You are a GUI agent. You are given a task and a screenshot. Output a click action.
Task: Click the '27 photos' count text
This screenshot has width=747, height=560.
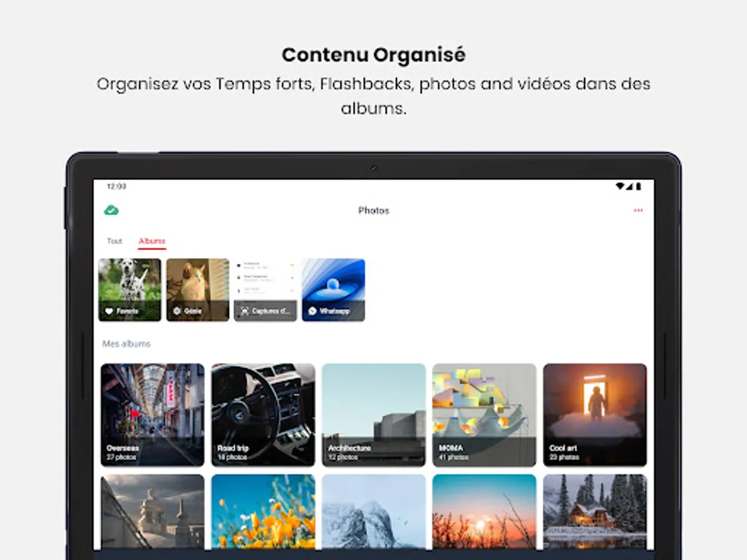click(121, 457)
